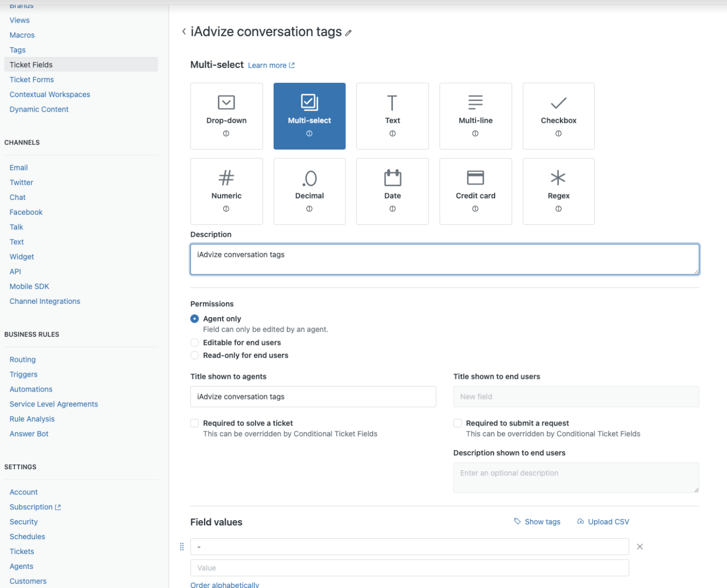Open info icon under Date
Viewport: 727px width, 588px height.
pos(392,209)
